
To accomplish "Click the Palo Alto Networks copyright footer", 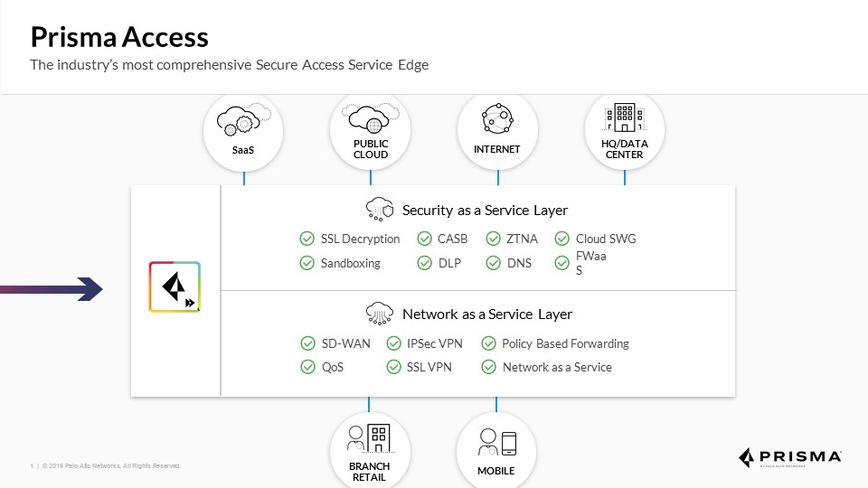I will point(105,466).
